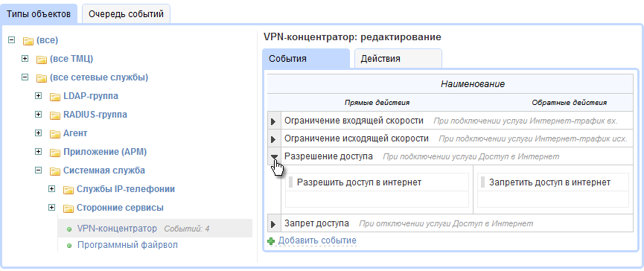
Task: Select the Агент tree label
Action: tap(75, 133)
